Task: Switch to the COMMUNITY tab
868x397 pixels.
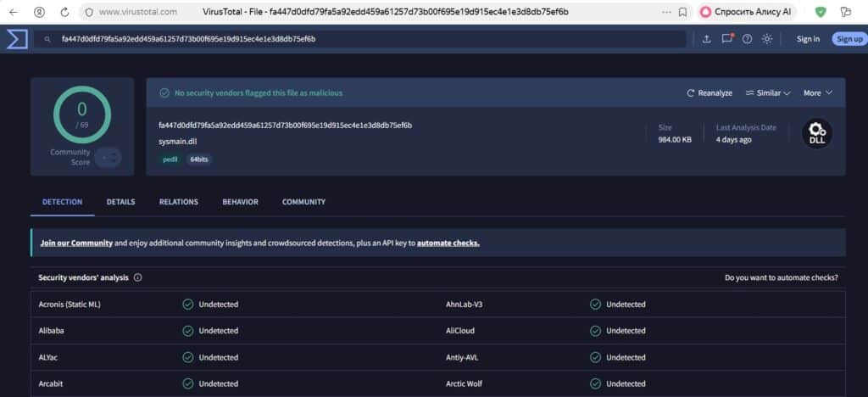Action: (x=304, y=202)
